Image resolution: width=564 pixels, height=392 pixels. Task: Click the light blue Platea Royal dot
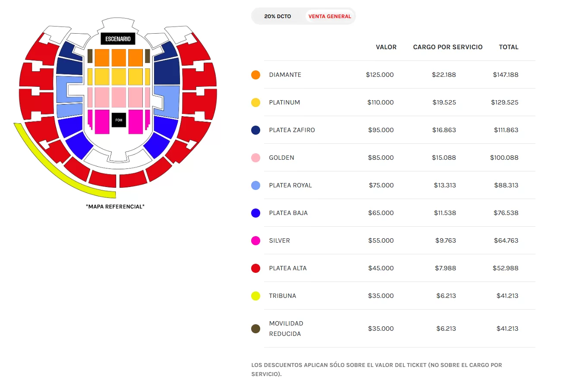click(255, 185)
